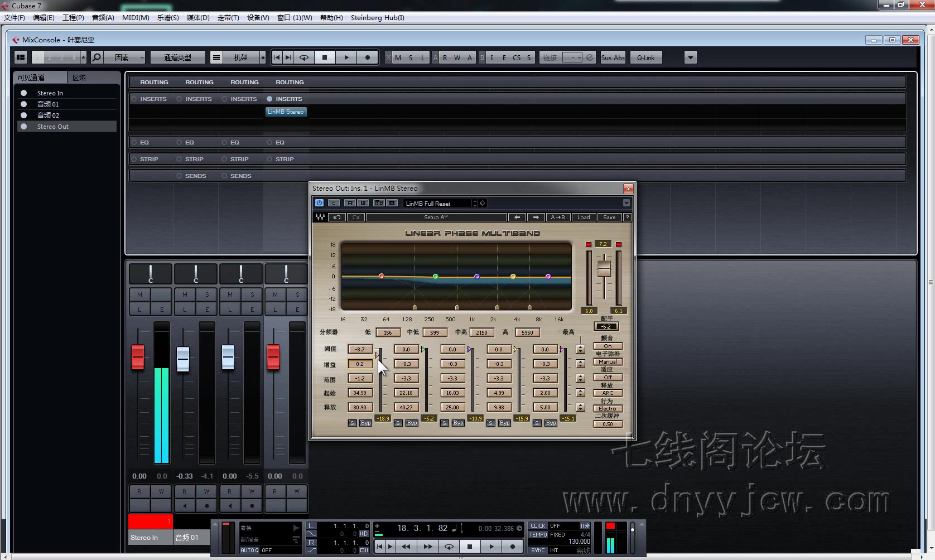Image resolution: width=935 pixels, height=560 pixels.
Task: Click the next preset right arrow
Action: (x=536, y=217)
